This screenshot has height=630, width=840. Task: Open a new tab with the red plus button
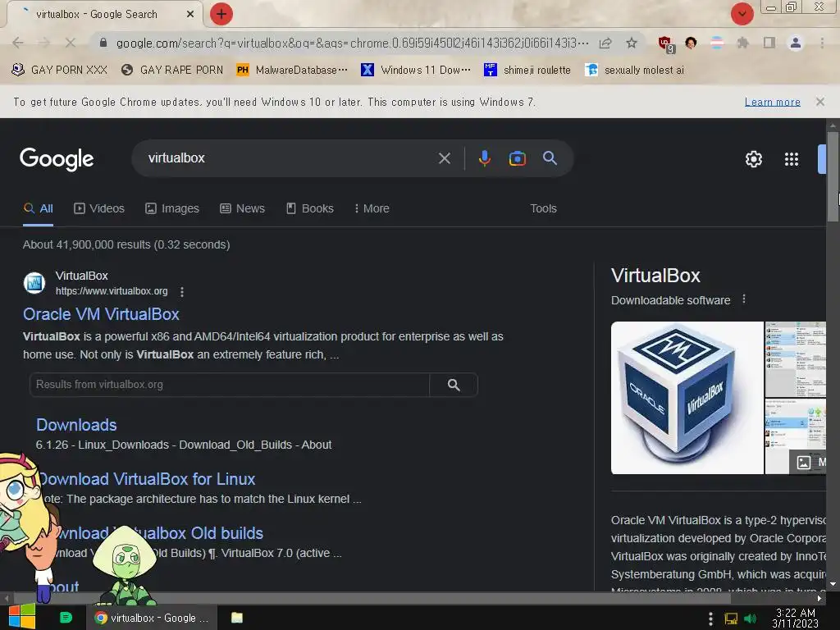tap(221, 14)
